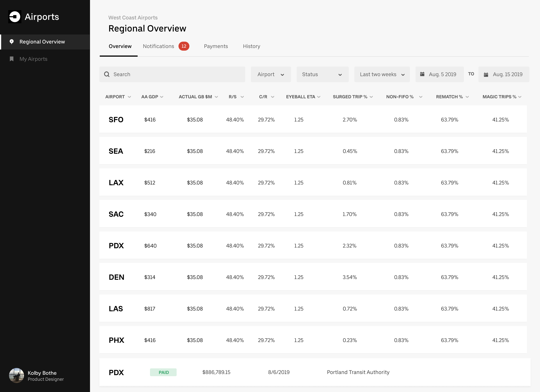Click the Kolby Bothe user name
Viewport: 540px width, 392px height.
pos(42,373)
